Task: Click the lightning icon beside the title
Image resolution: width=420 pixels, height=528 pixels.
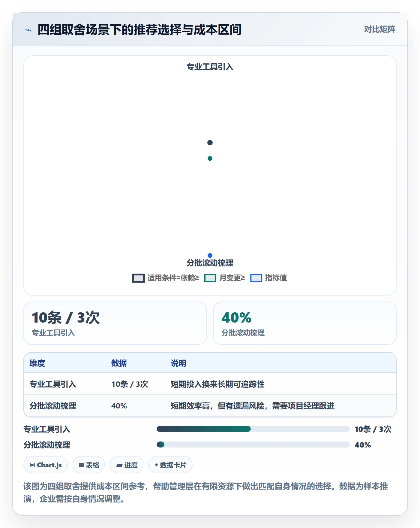Action: 28,30
